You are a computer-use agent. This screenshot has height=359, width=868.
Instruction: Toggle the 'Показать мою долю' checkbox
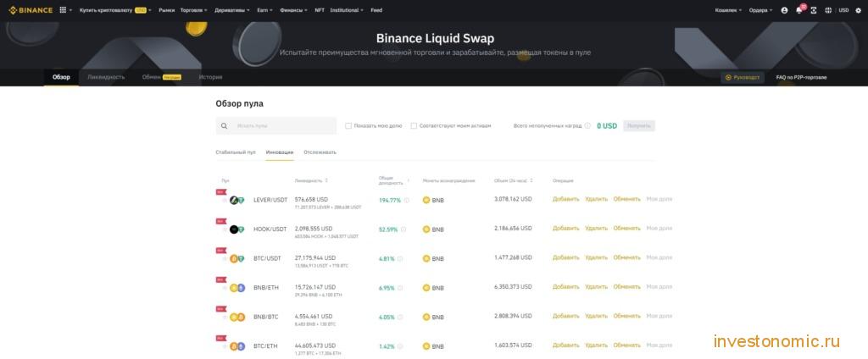pyautogui.click(x=348, y=125)
